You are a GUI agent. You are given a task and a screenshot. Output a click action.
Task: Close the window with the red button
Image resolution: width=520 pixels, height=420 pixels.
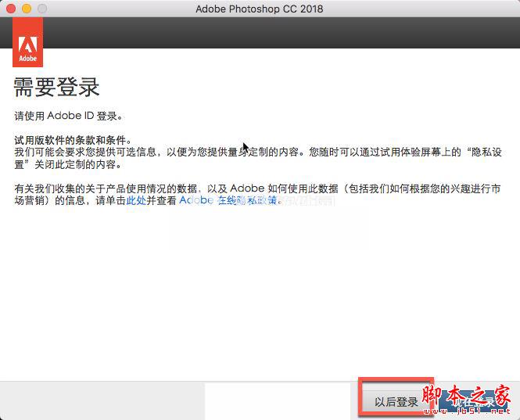(11, 9)
